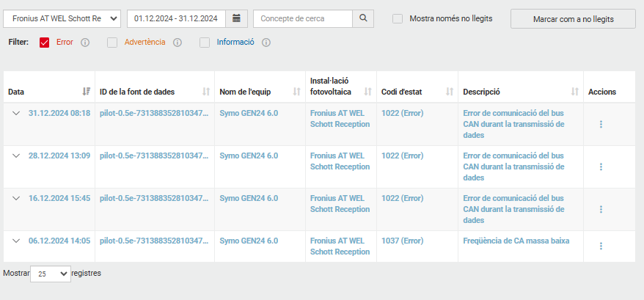Open actions menu for 31.12.2024 08:18 row
The image size is (644, 300).
click(x=601, y=125)
